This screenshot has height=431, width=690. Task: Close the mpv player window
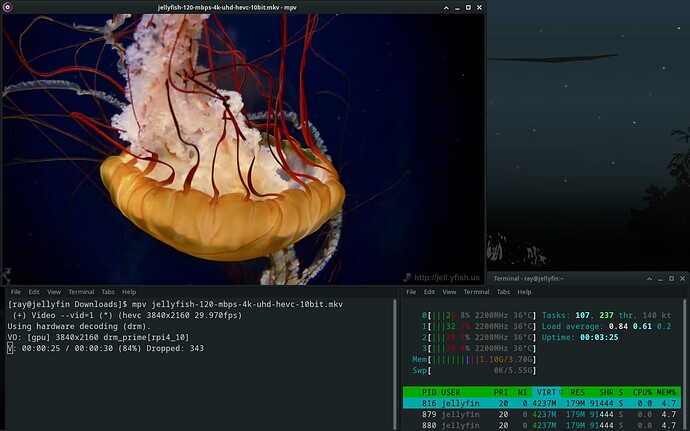pos(480,7)
